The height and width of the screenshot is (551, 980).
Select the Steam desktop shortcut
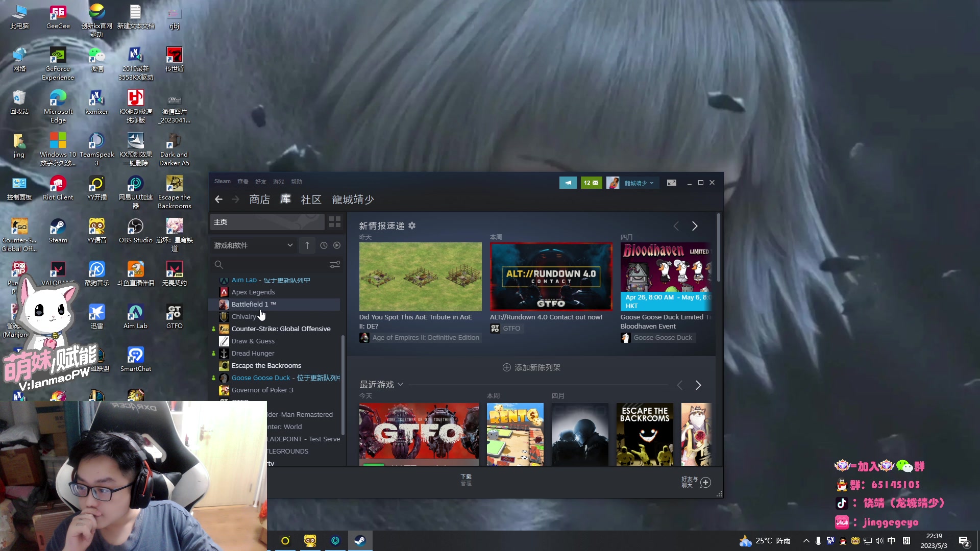pos(58,231)
